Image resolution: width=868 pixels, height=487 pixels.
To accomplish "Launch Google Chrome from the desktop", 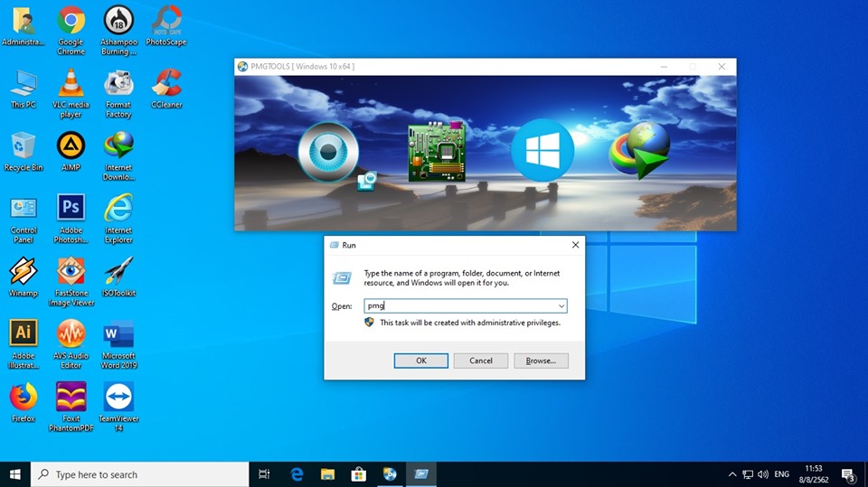I will click(x=71, y=31).
